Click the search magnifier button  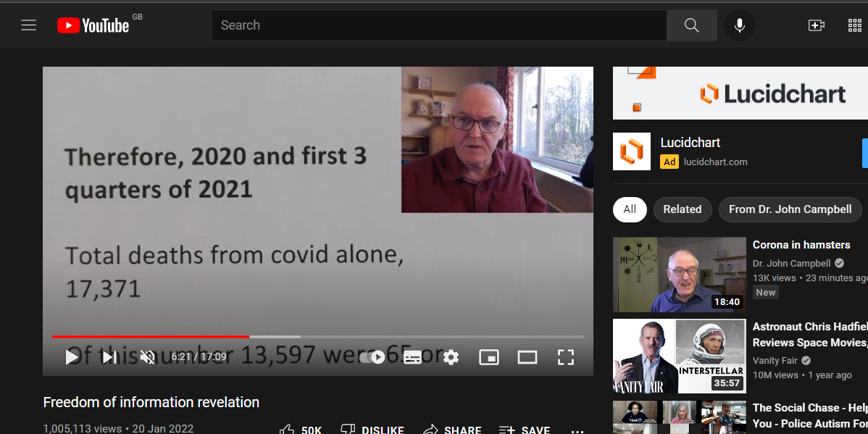(691, 25)
